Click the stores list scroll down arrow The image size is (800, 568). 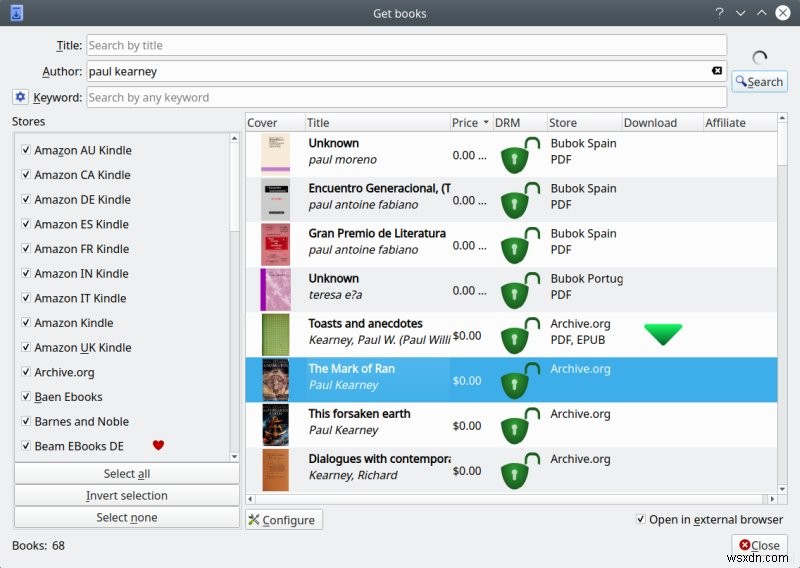(235, 457)
